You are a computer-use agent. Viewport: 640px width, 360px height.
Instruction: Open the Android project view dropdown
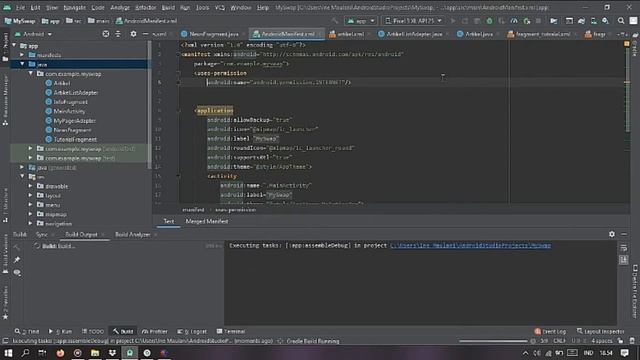[x=33, y=34]
